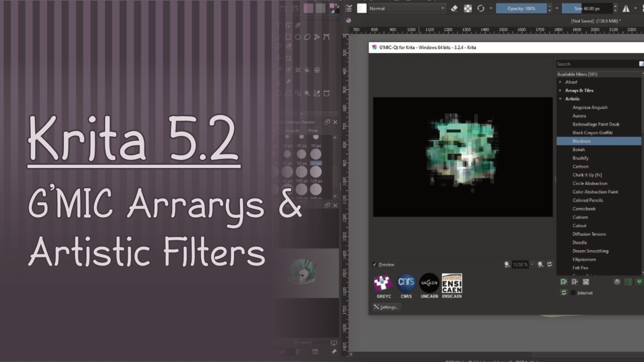Collapse the Artistic filter category

pyautogui.click(x=560, y=99)
